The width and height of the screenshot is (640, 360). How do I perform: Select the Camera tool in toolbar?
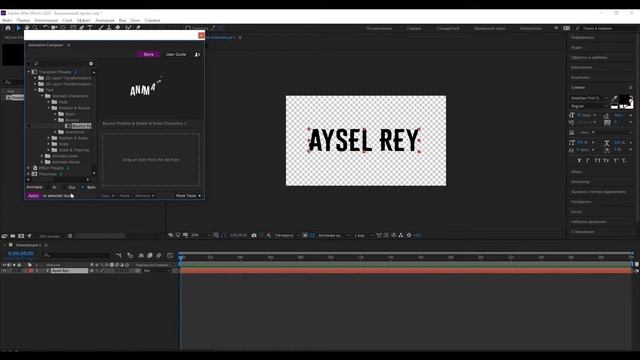(54, 28)
